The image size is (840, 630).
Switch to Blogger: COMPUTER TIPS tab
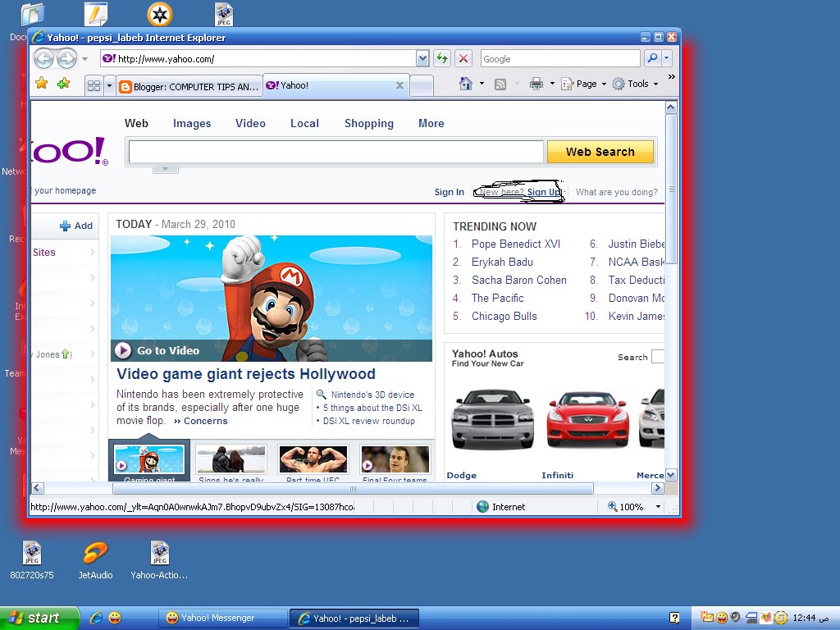[x=189, y=86]
